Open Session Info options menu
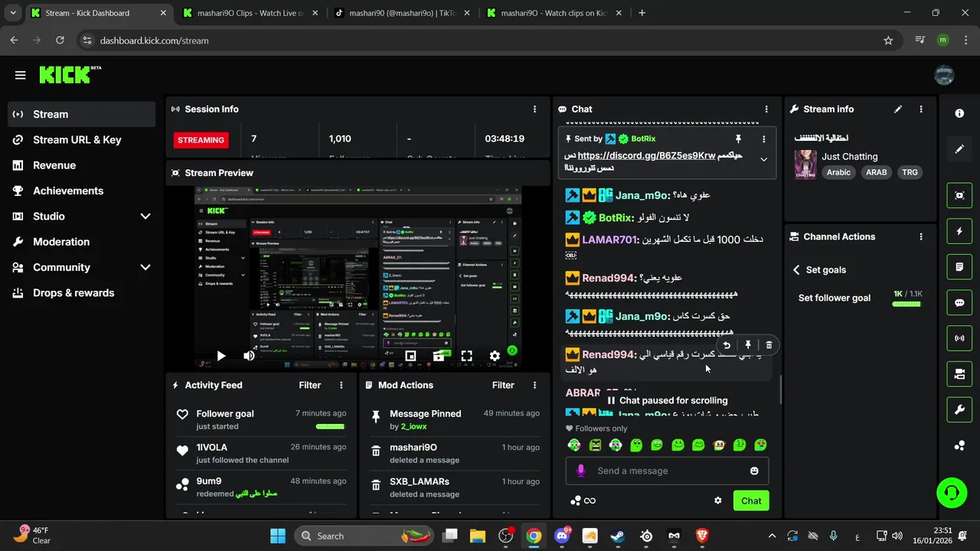Image resolution: width=980 pixels, height=551 pixels. click(534, 109)
